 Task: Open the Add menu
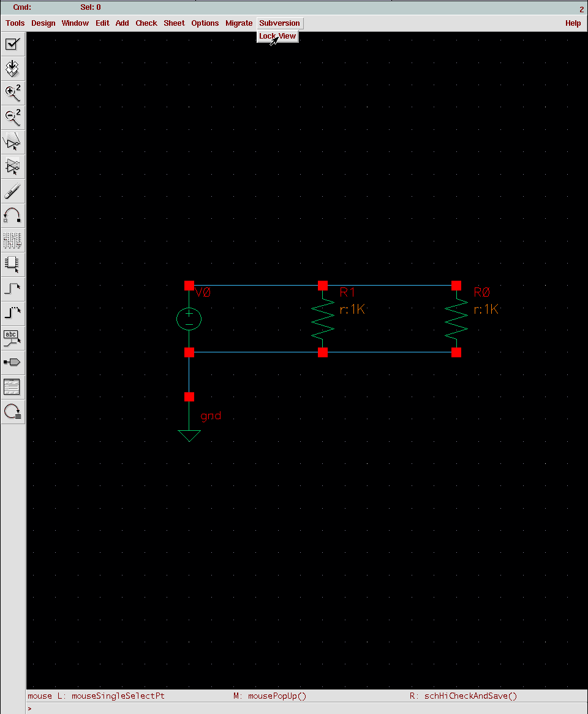(122, 23)
